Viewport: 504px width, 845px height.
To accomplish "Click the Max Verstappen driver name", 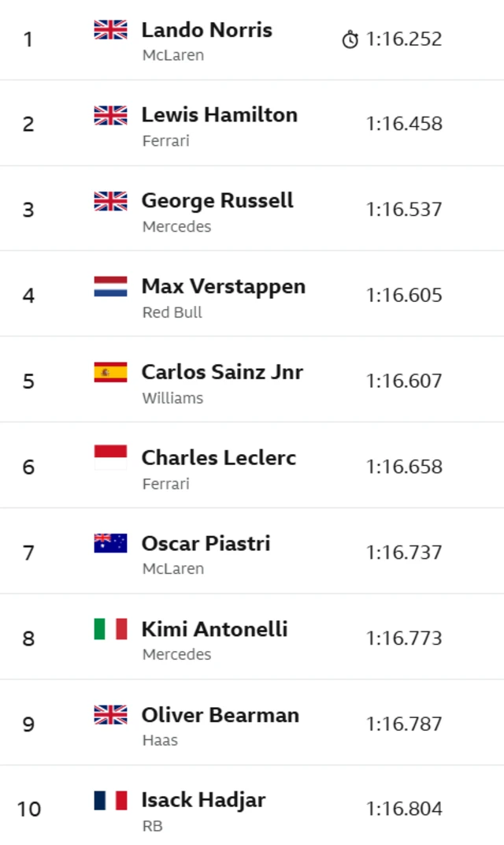I will coord(223,286).
